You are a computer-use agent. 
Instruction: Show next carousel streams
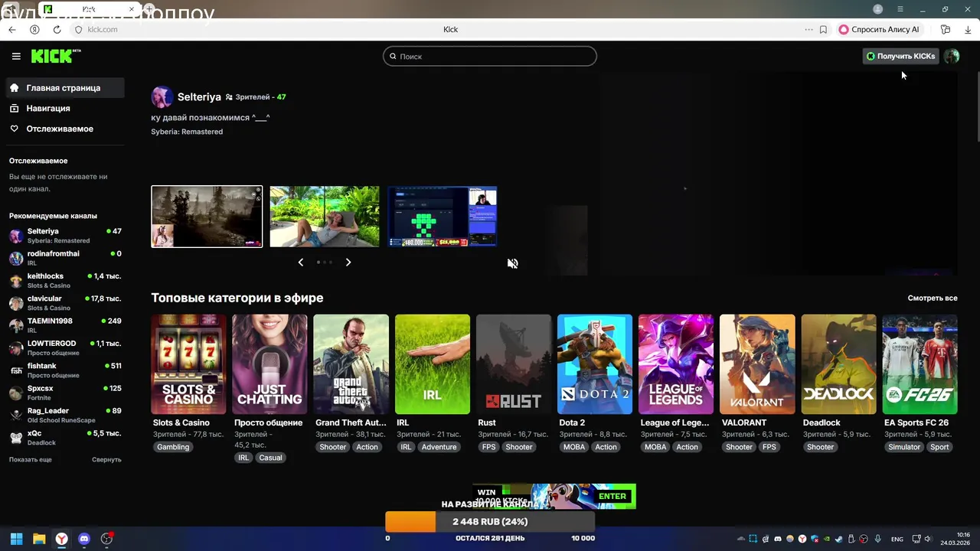tap(348, 262)
